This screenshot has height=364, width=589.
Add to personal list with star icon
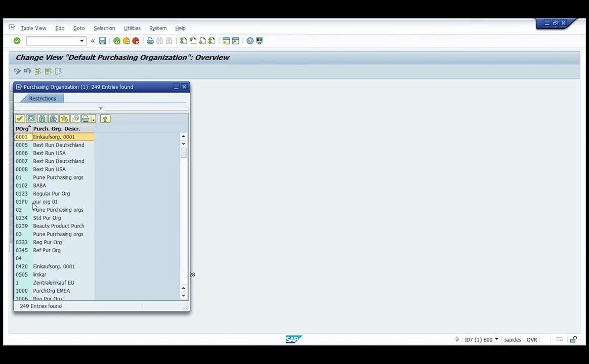pyautogui.click(x=64, y=119)
